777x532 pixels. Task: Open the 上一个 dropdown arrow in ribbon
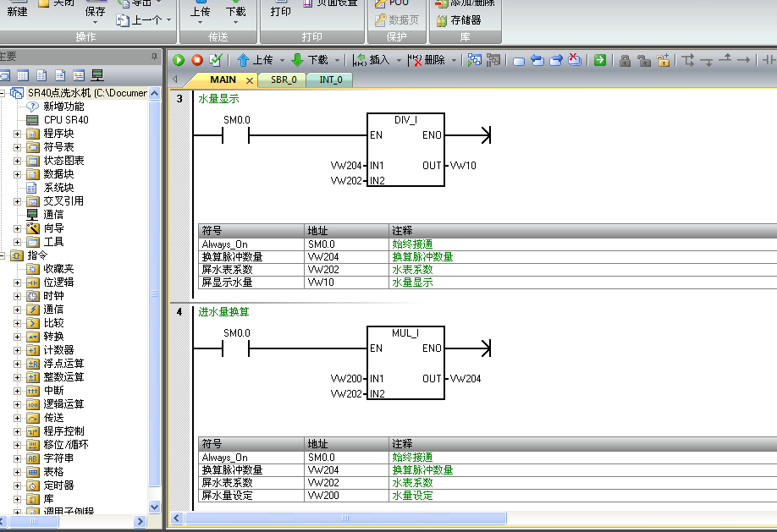click(169, 20)
